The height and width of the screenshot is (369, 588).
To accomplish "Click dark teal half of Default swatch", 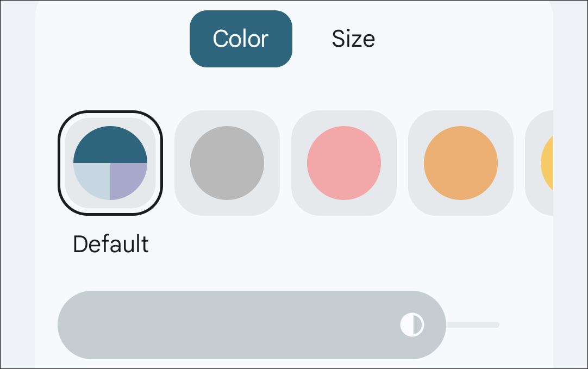I will [x=110, y=145].
